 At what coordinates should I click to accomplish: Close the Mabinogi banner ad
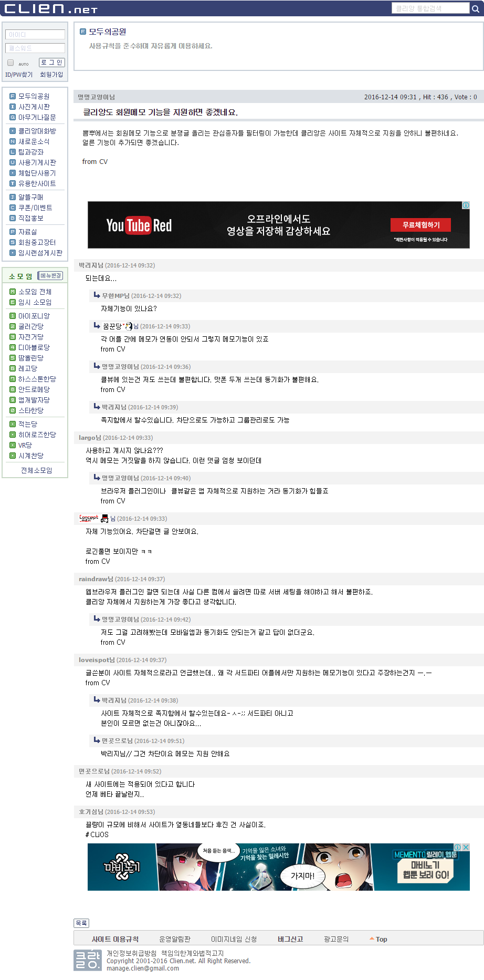(466, 847)
